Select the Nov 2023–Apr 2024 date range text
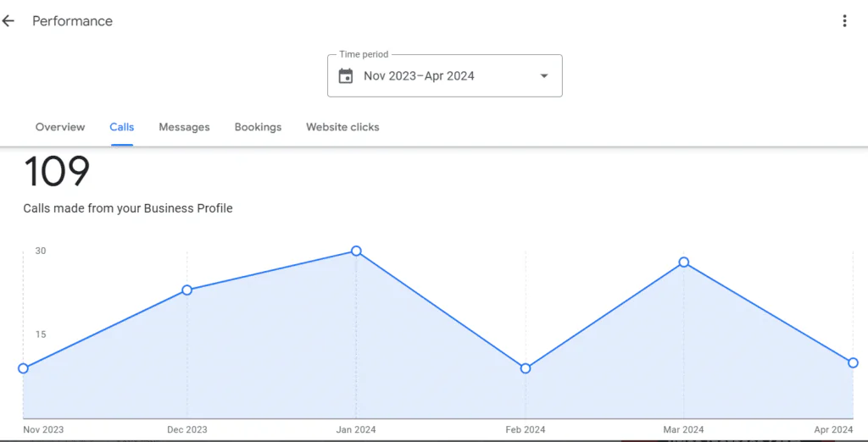Screen dimensions: 868x442 (419, 76)
